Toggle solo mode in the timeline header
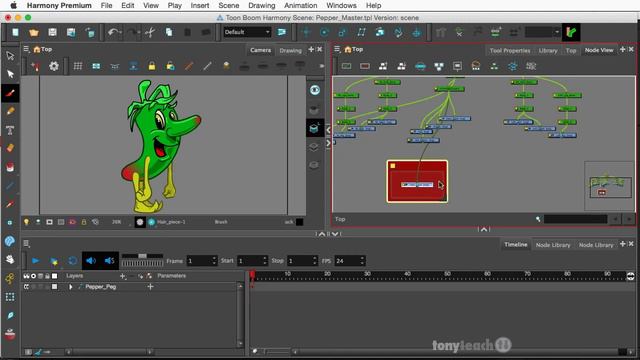The image size is (640, 360). click(x=33, y=276)
